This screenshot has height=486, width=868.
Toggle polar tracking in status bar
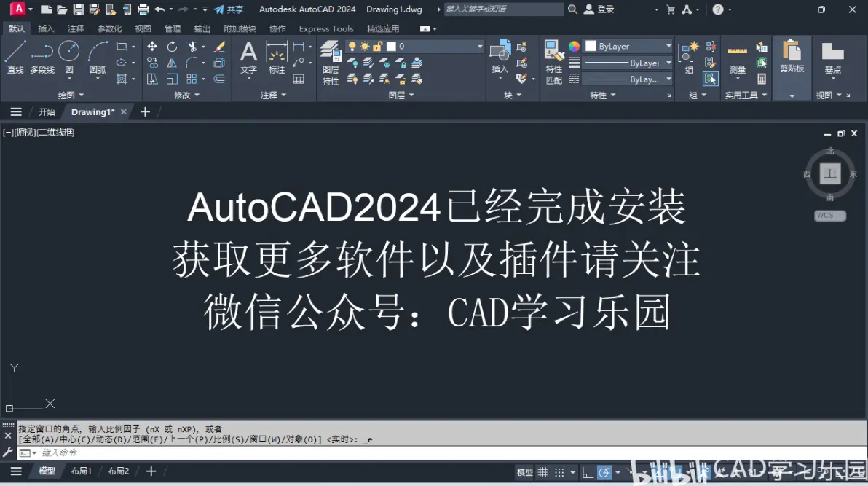tap(604, 472)
